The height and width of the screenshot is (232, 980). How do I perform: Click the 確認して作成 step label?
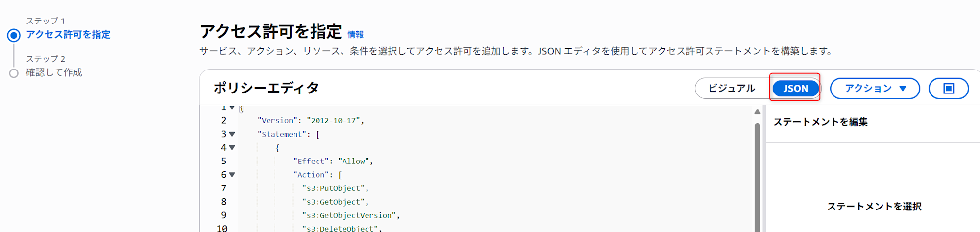54,72
